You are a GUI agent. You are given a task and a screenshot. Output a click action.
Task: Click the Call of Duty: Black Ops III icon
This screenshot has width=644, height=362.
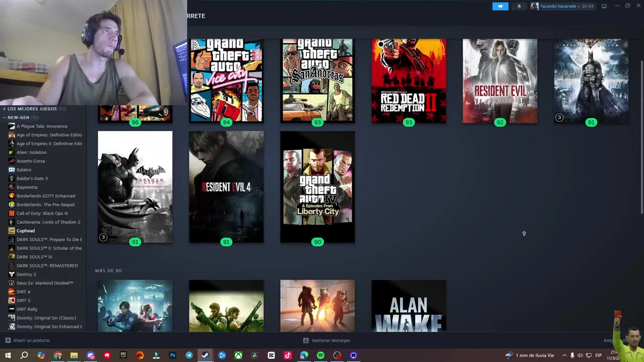point(12,213)
